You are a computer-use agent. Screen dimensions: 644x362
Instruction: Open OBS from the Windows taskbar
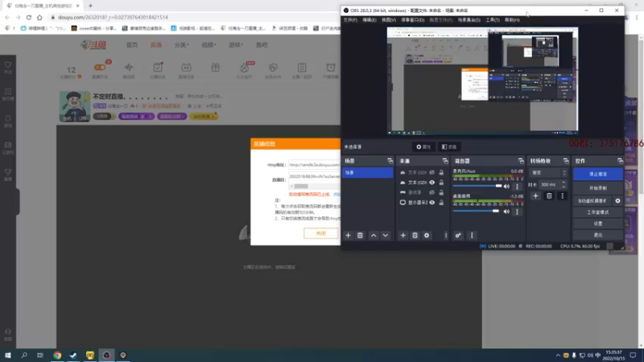106,355
